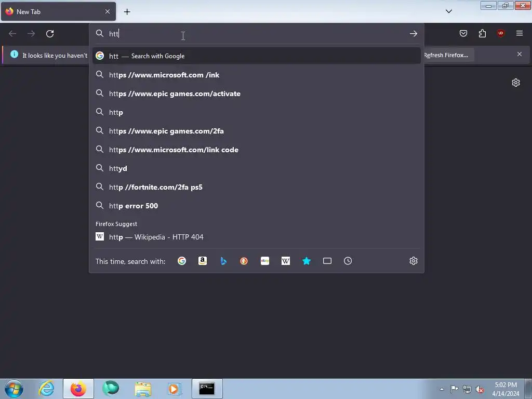This screenshot has height=399, width=532.
Task: Switch to Command Prompt taskbar window
Action: tap(207, 389)
